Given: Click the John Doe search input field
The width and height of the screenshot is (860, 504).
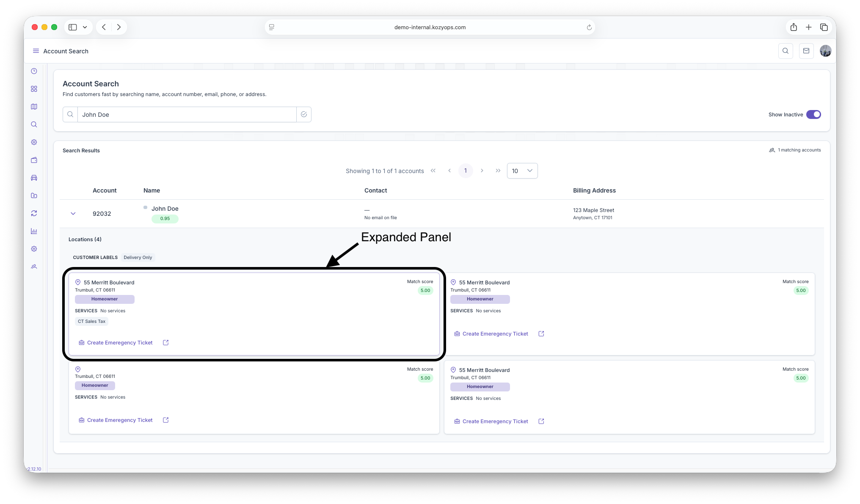Looking at the screenshot, I should (186, 114).
